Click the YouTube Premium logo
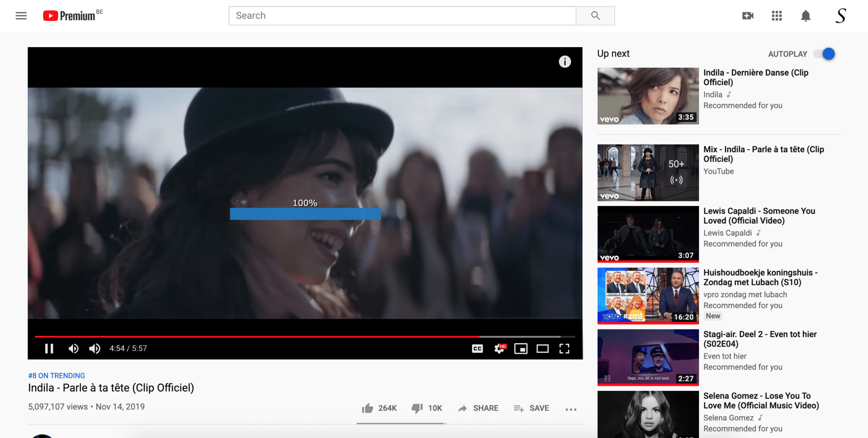Image resolution: width=868 pixels, height=438 pixels. tap(70, 16)
